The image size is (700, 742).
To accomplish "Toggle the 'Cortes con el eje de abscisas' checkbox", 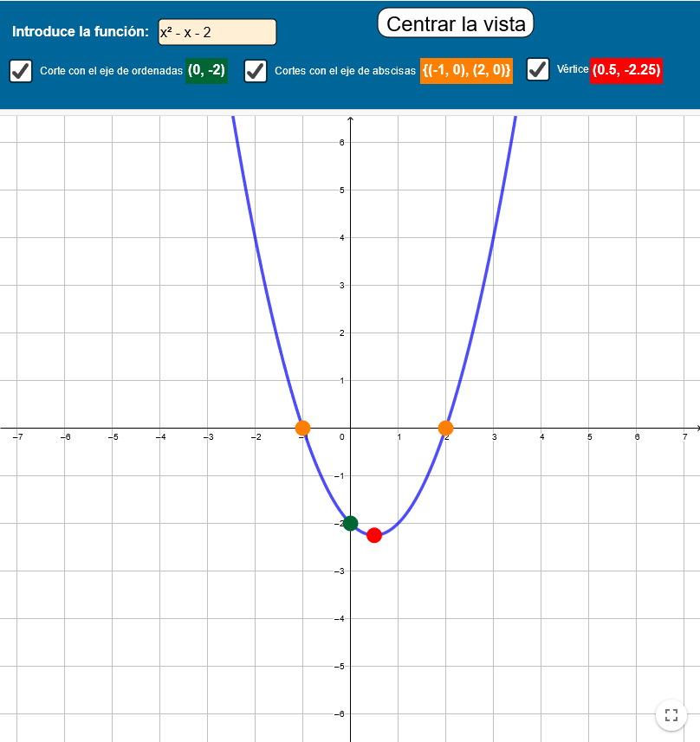I will [256, 71].
